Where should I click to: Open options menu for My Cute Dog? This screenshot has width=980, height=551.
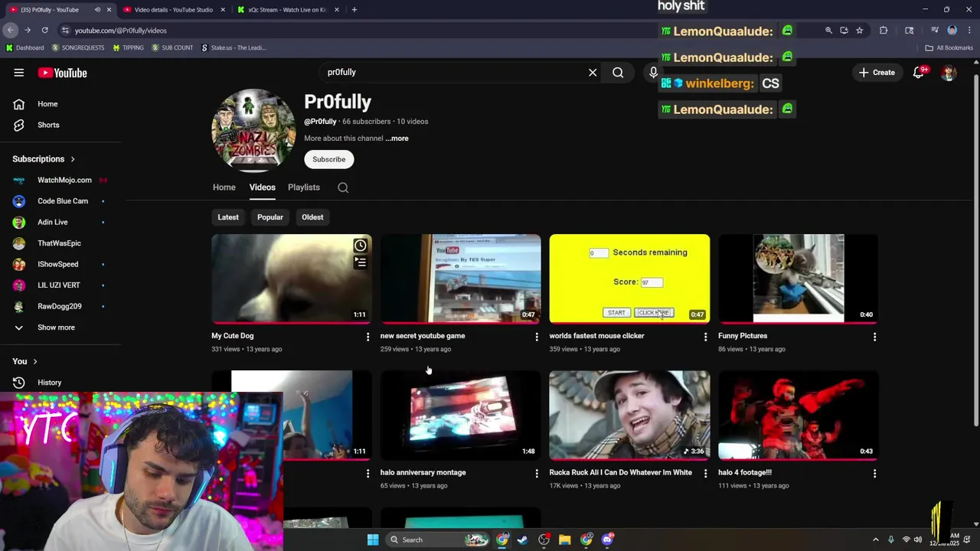click(x=367, y=337)
